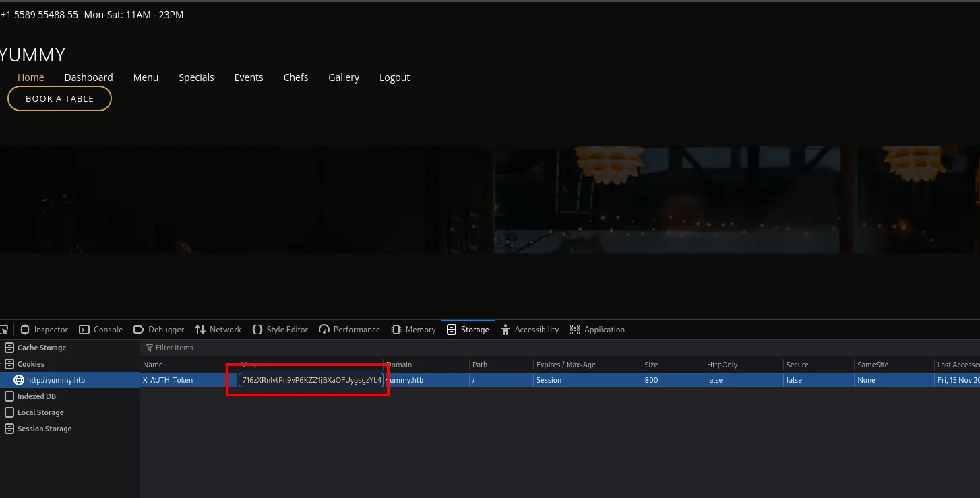Image resolution: width=980 pixels, height=498 pixels.
Task: Click the BOOK A TABLE button
Action: [59, 98]
